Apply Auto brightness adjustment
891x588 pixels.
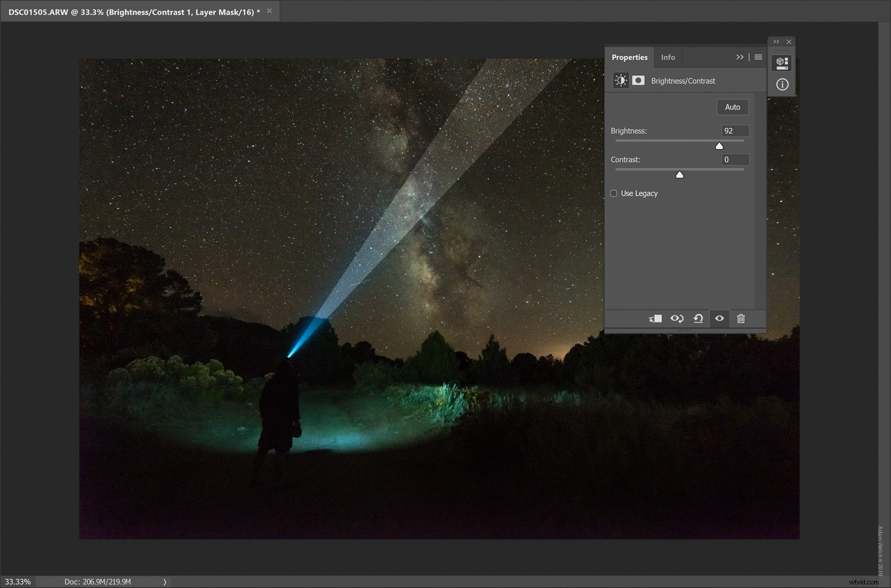(732, 107)
